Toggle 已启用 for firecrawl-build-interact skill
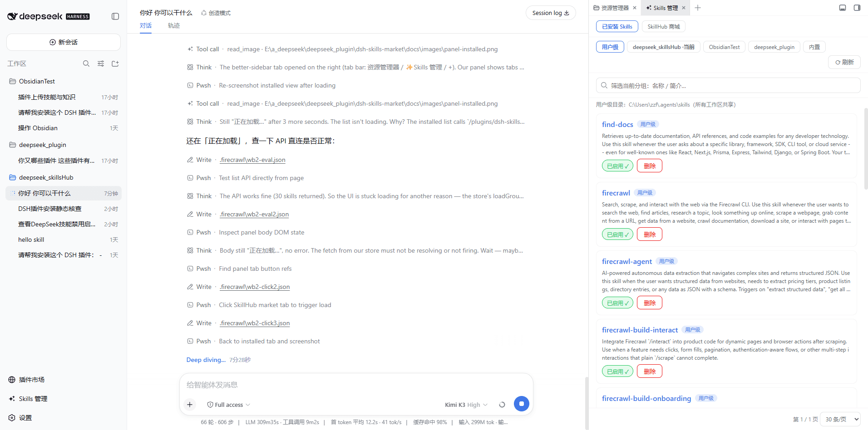The image size is (868, 430). pyautogui.click(x=617, y=371)
